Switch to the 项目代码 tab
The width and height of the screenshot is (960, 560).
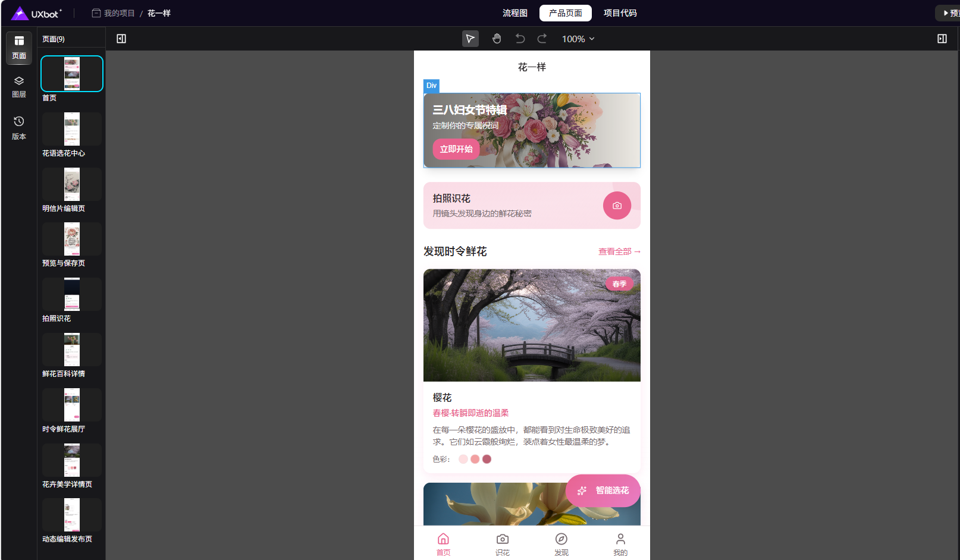pos(620,13)
